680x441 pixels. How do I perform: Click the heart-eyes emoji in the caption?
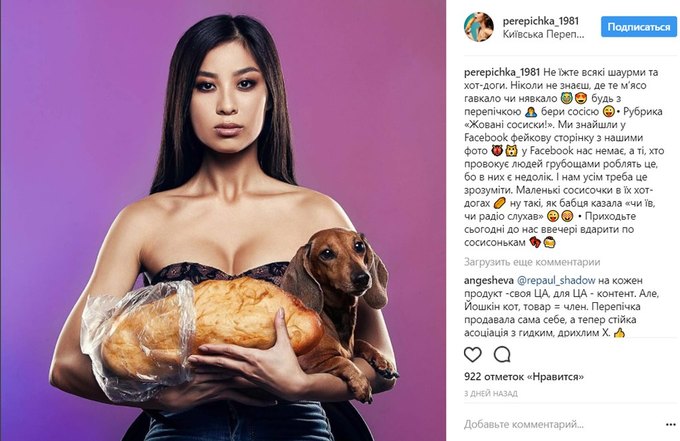tap(580, 99)
